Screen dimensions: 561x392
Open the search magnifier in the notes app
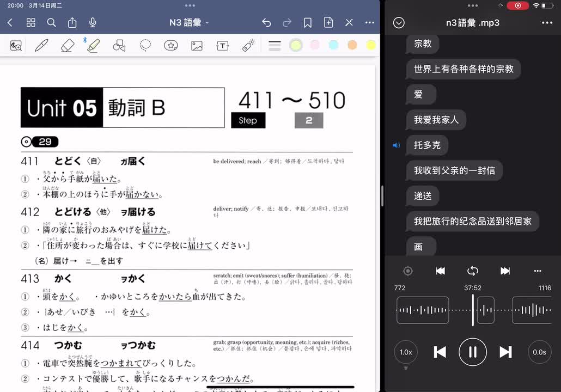[52, 23]
